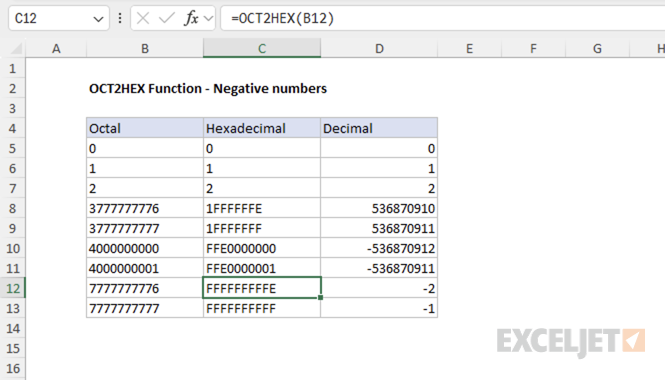Select the cell containing 4000000001
Viewport: 665px width, 380px height.
click(145, 268)
